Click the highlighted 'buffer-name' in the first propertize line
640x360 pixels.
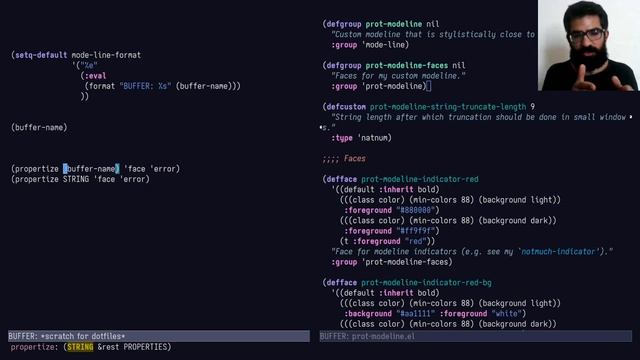point(91,169)
